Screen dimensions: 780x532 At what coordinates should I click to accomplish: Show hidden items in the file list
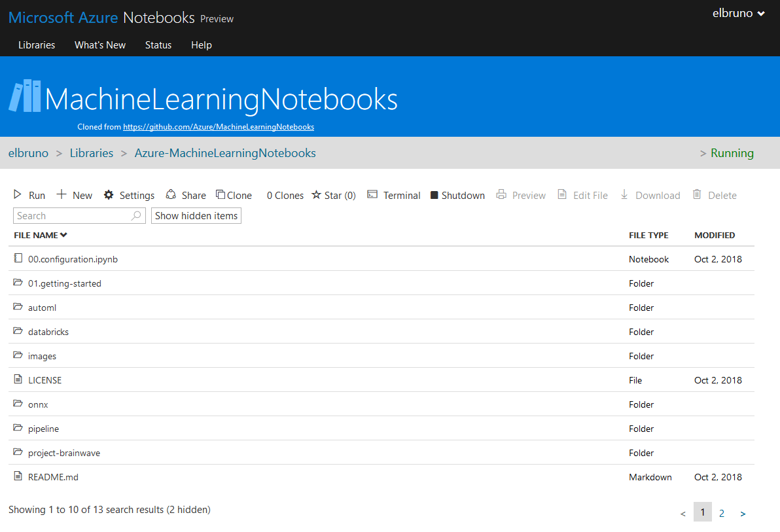(196, 215)
